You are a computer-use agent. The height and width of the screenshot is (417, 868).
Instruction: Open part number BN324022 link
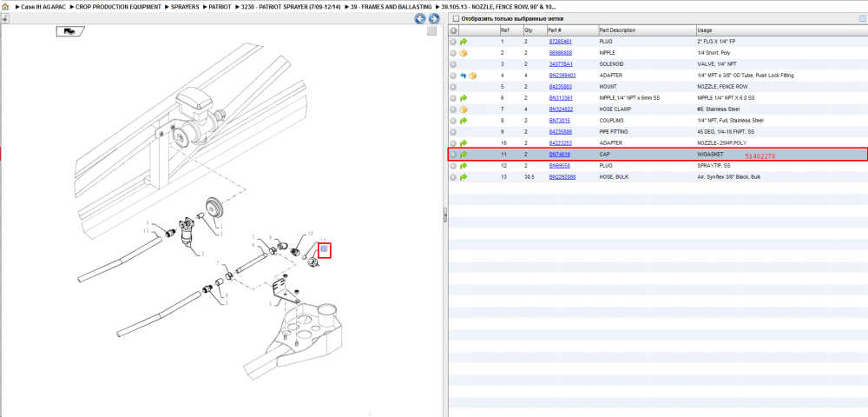click(561, 109)
